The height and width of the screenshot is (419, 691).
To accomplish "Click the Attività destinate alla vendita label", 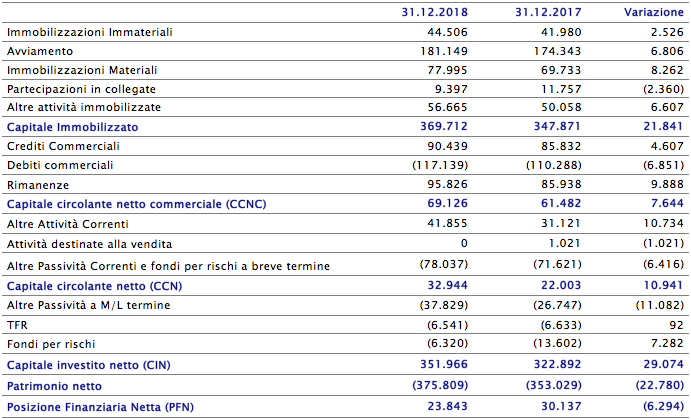I will click(x=89, y=243).
